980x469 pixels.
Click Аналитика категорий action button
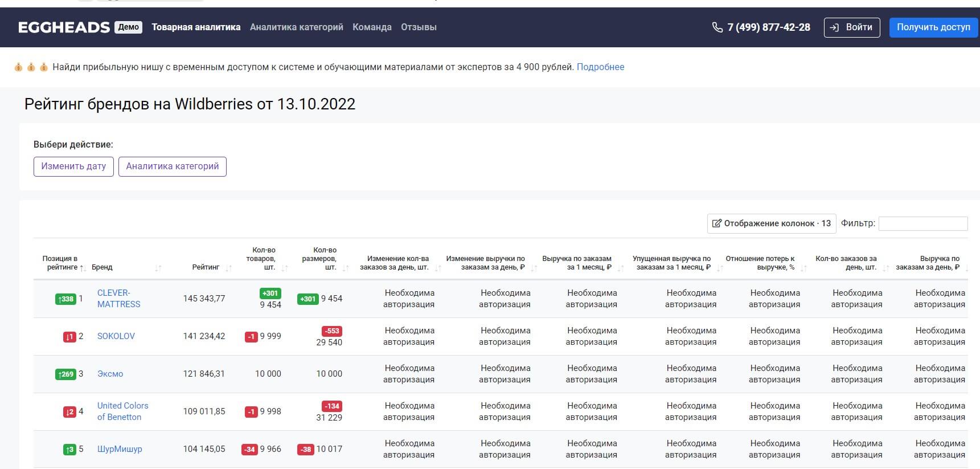point(173,166)
